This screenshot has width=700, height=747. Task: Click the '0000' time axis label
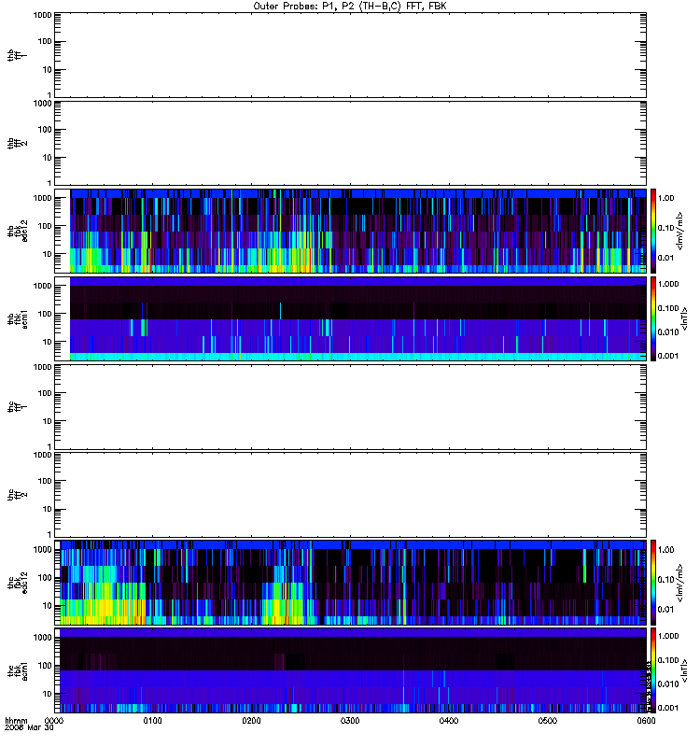coord(54,721)
